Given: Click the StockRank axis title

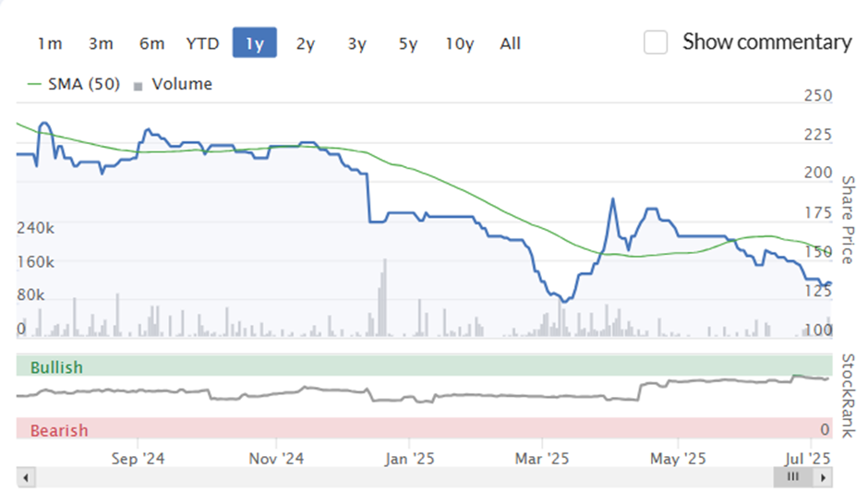Looking at the screenshot, I should [x=848, y=396].
